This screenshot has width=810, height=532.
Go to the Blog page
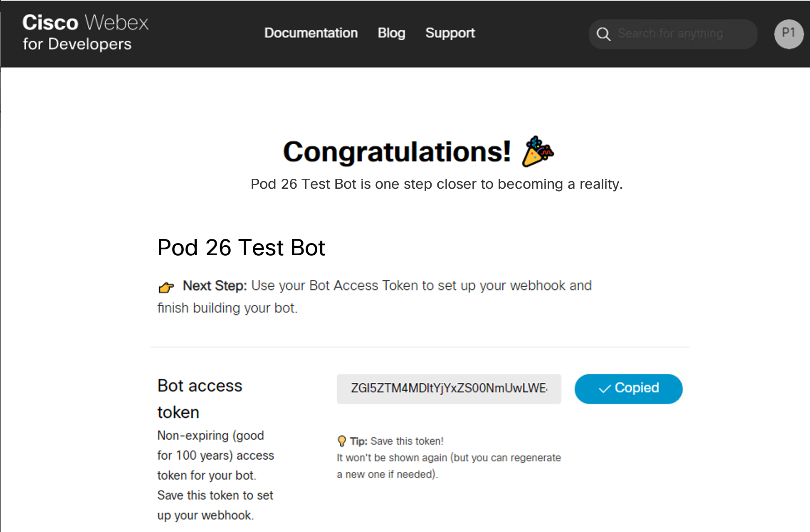click(x=391, y=33)
